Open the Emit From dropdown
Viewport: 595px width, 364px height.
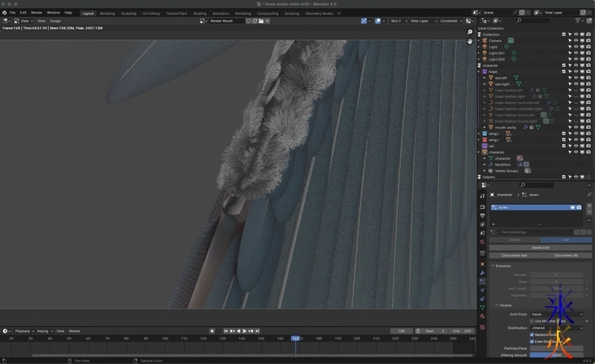click(556, 314)
